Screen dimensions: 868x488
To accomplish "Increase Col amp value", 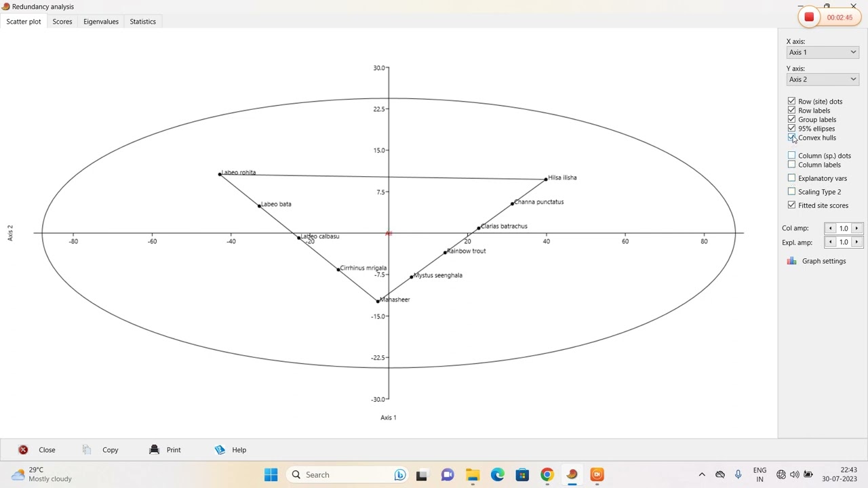I will tap(857, 228).
